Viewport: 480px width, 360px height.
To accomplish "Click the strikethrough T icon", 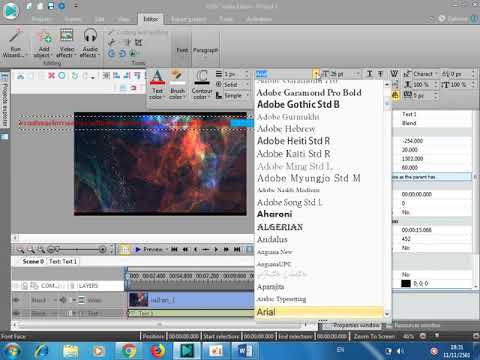I will pos(380,74).
